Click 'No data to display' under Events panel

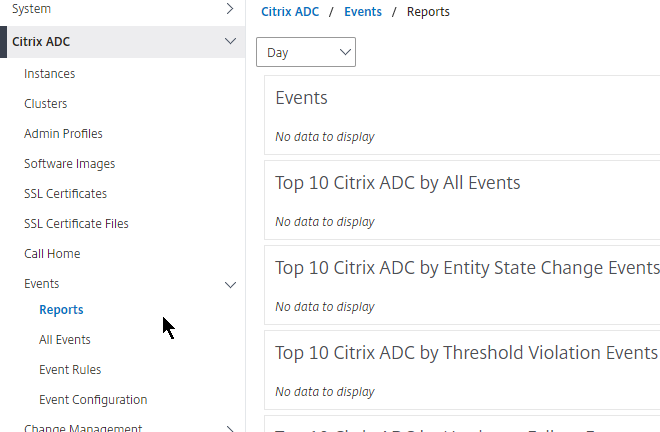tap(325, 137)
